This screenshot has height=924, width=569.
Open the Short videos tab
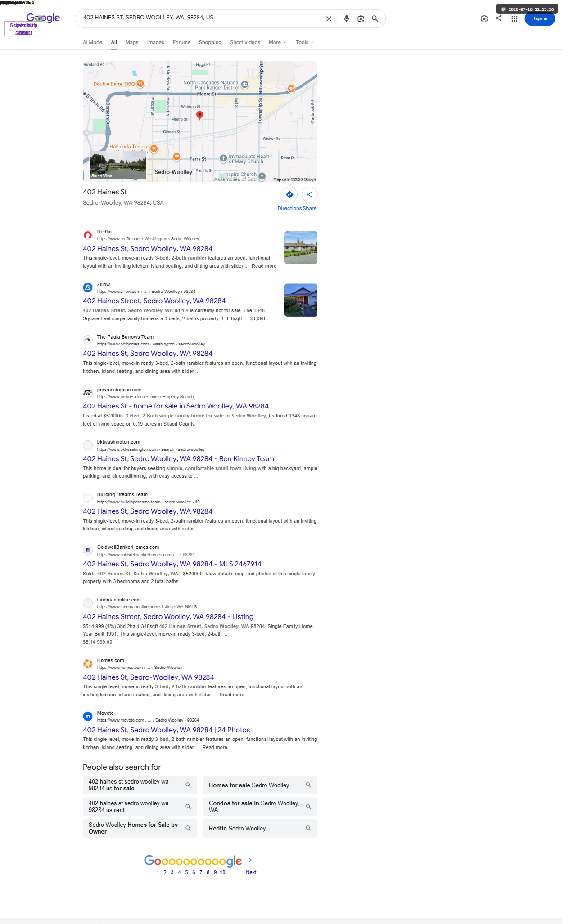click(x=245, y=42)
